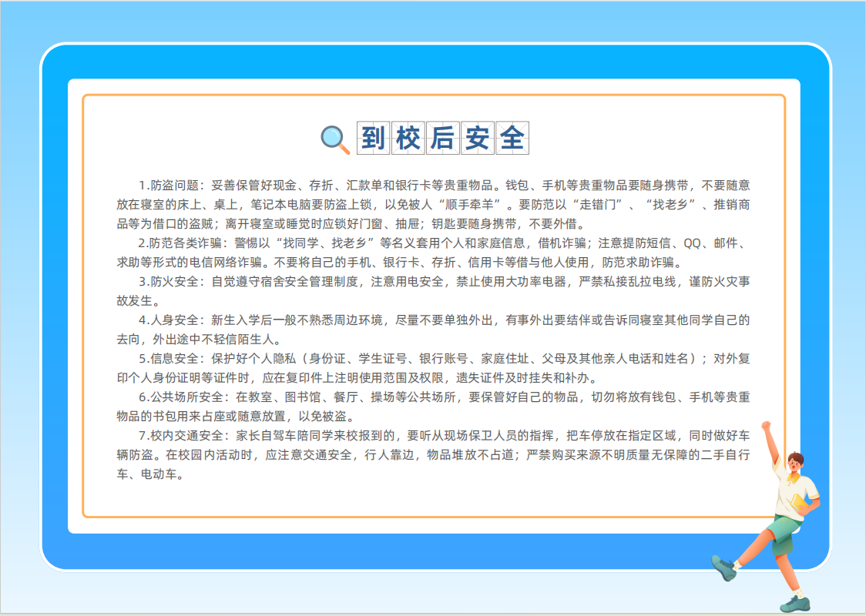Click the heading text '2.防范各类诈骗'

click(x=180, y=243)
